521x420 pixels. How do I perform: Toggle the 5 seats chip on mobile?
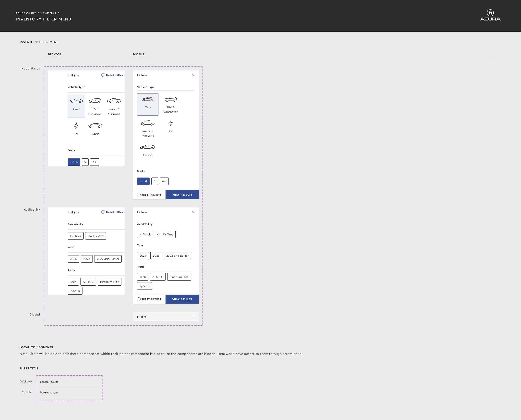(x=155, y=181)
